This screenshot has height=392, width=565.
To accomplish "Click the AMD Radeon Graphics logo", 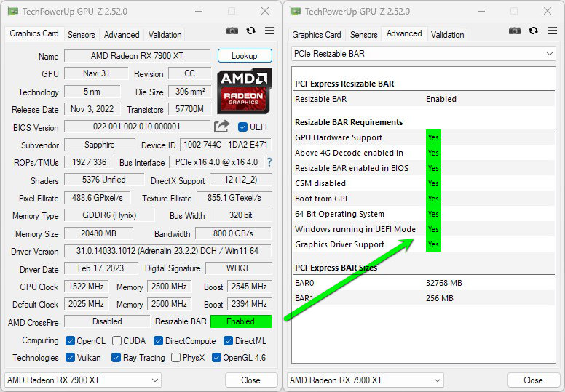I will pyautogui.click(x=245, y=91).
